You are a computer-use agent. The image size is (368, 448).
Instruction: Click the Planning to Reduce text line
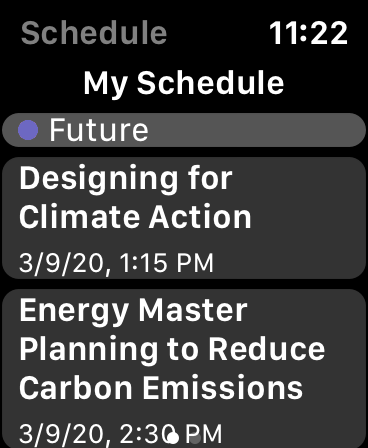coord(172,350)
